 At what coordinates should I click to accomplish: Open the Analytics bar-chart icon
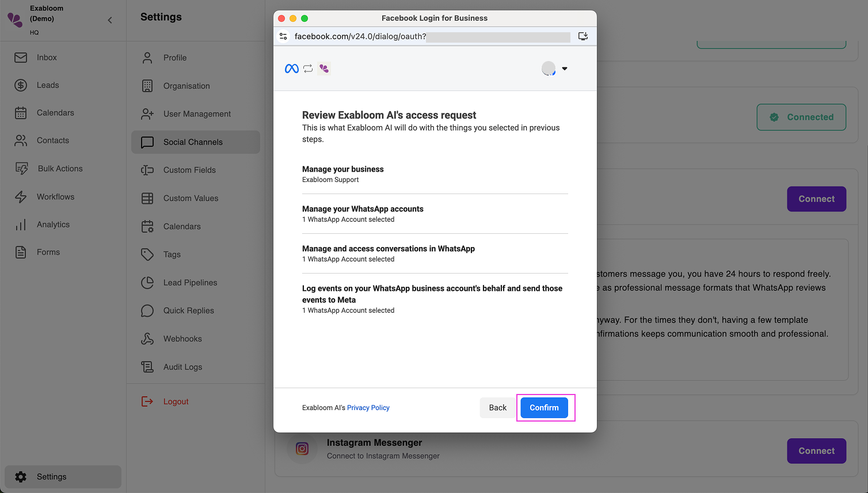(x=21, y=224)
